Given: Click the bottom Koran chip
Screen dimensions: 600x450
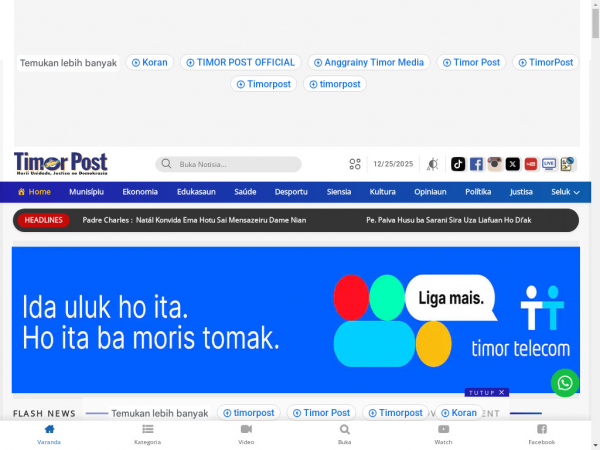Looking at the screenshot, I should pos(459,413).
